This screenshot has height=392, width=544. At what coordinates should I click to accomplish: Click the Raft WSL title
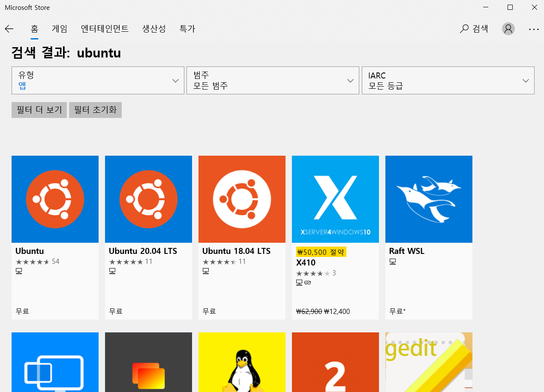pyautogui.click(x=407, y=251)
